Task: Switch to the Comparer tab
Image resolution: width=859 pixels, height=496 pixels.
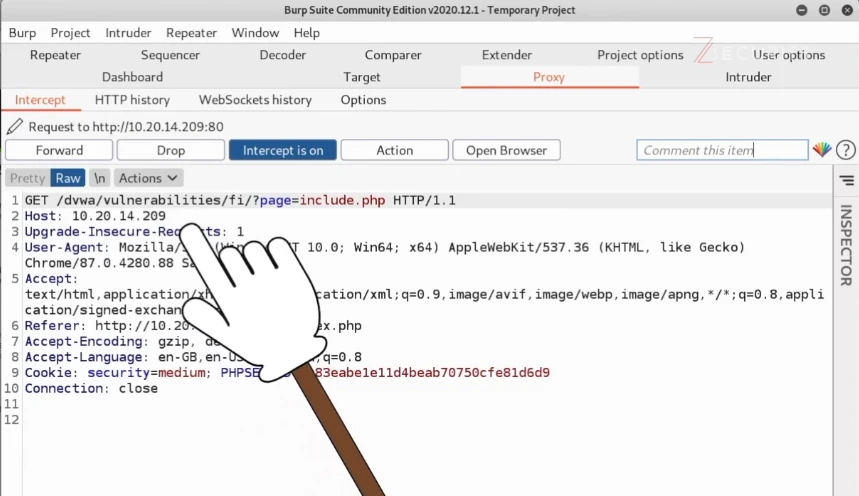Action: point(393,55)
